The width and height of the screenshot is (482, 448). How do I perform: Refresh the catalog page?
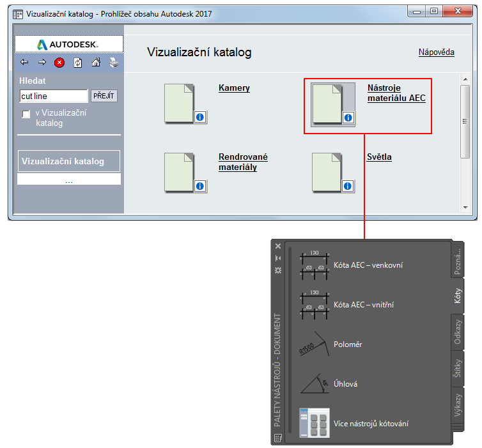(x=78, y=63)
